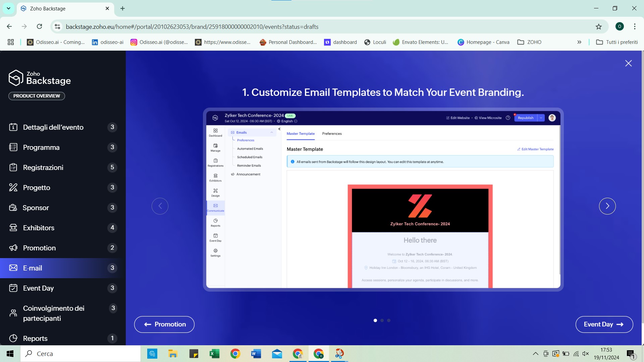Click the muted volume tray icon
The height and width of the screenshot is (362, 644).
(586, 354)
